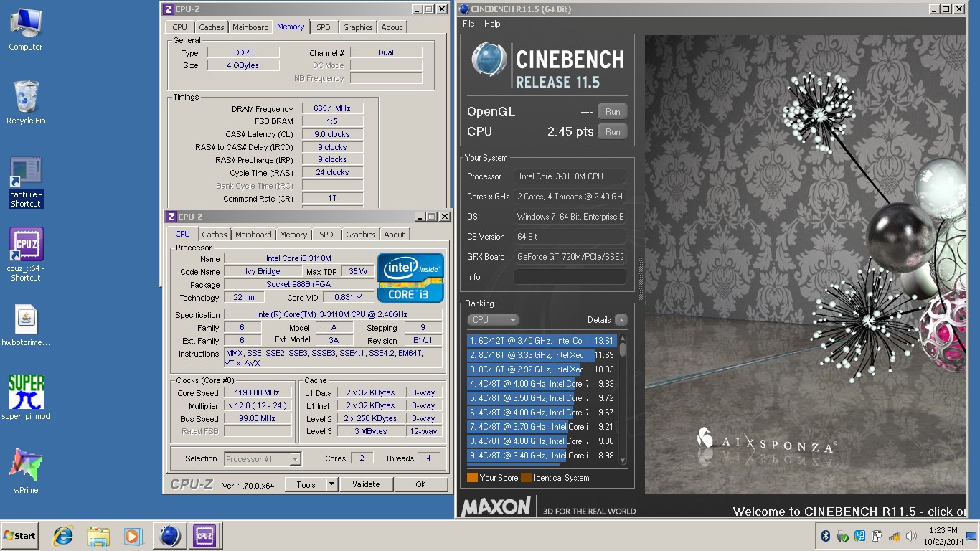Open File menu in Cinebench
The image size is (980, 551).
click(468, 24)
